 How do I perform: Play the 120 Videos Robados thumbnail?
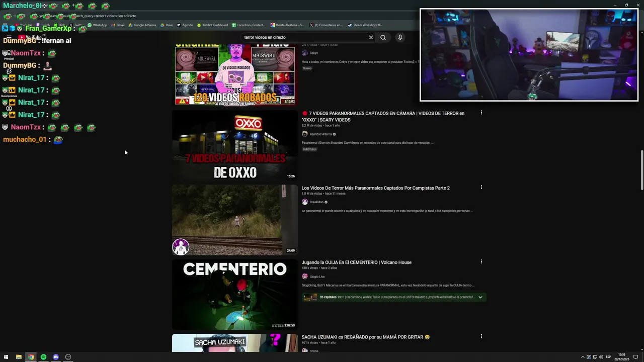point(235,74)
